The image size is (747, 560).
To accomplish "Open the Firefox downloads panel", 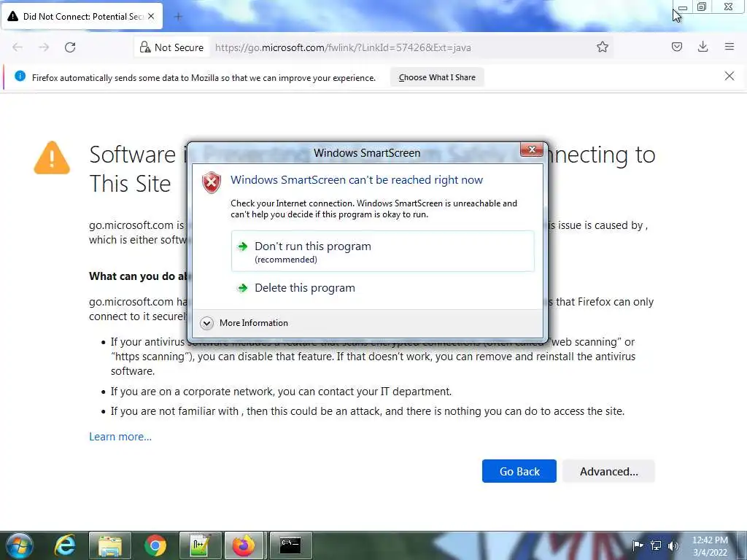I will pyautogui.click(x=703, y=47).
